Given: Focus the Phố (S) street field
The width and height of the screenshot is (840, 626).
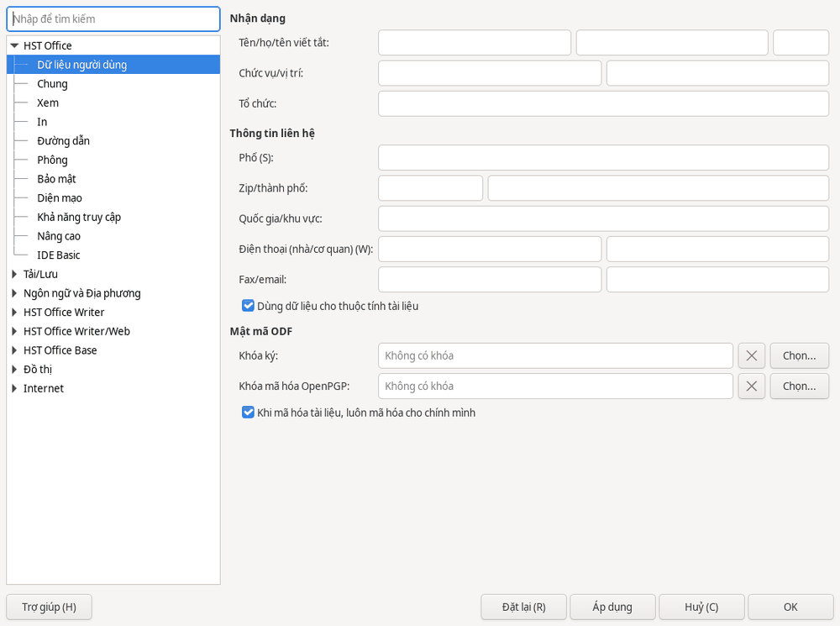Looking at the screenshot, I should point(604,158).
